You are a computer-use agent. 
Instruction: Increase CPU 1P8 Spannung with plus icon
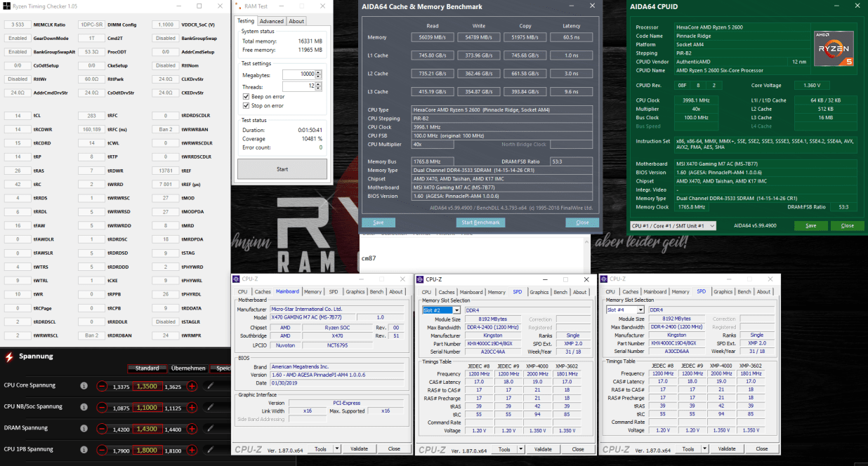[x=193, y=449]
